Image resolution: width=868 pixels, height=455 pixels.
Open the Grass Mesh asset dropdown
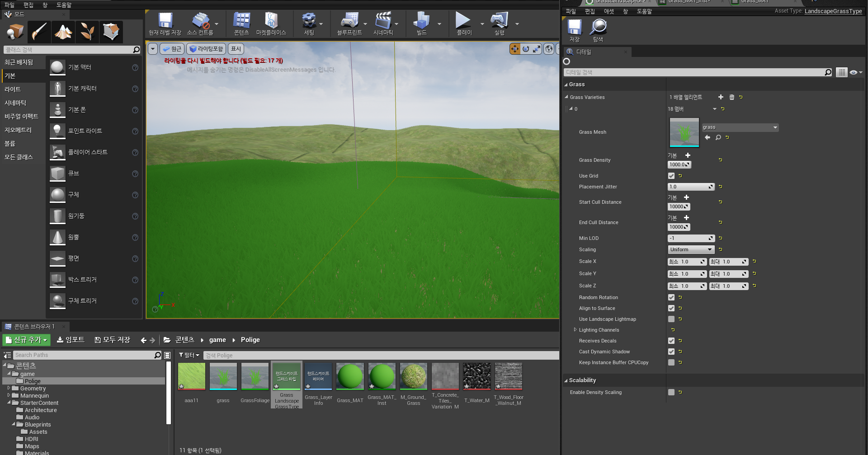coord(740,127)
